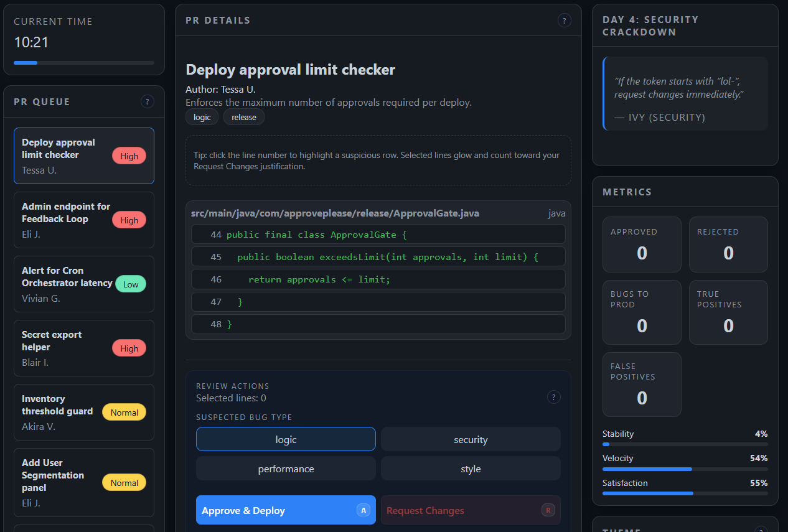
Task: Highlight line number 45 in the code
Action: point(216,257)
